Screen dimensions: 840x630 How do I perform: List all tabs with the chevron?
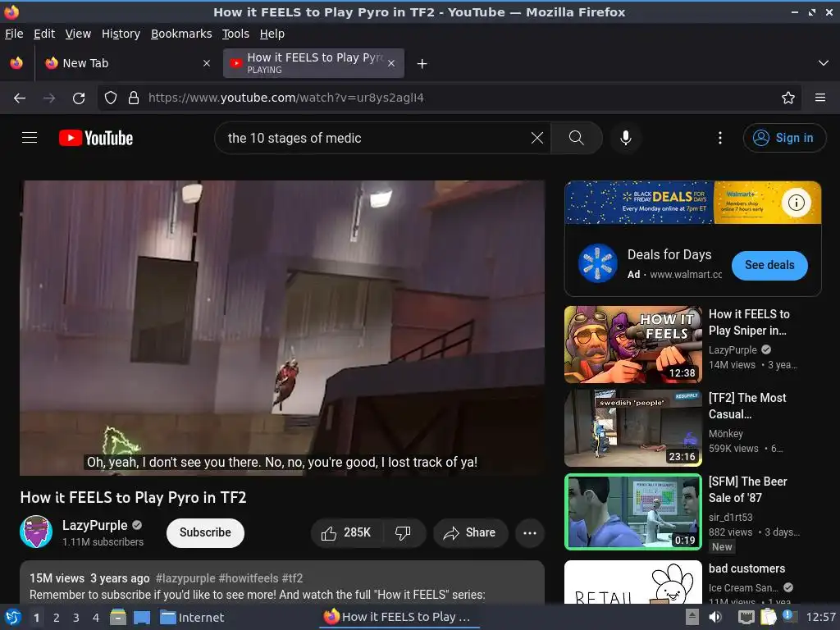(824, 63)
